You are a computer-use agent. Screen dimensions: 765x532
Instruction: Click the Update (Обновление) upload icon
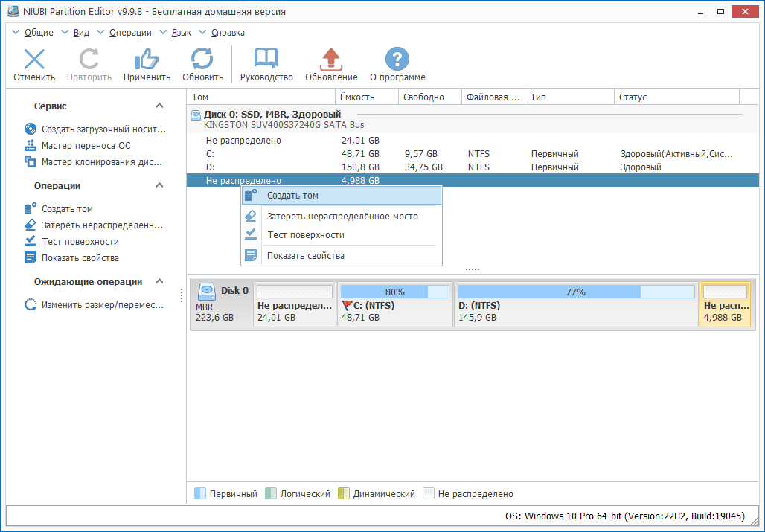[x=331, y=60]
